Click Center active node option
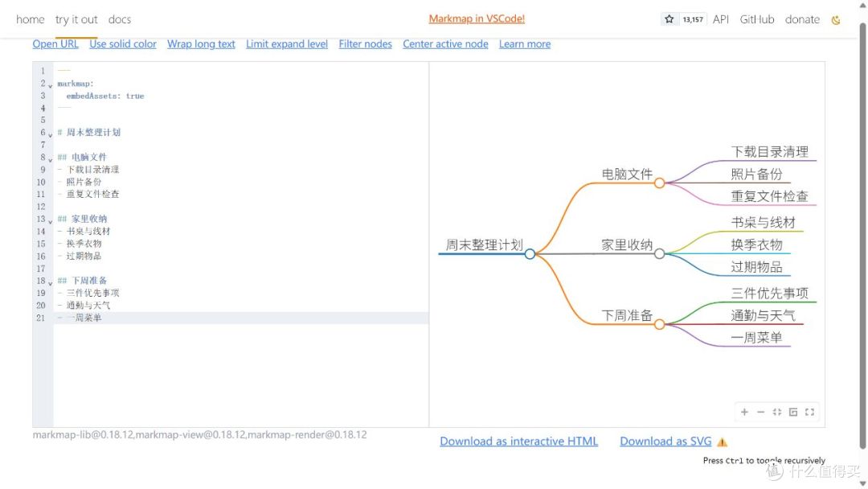Screen dimensions: 868x489 445,43
